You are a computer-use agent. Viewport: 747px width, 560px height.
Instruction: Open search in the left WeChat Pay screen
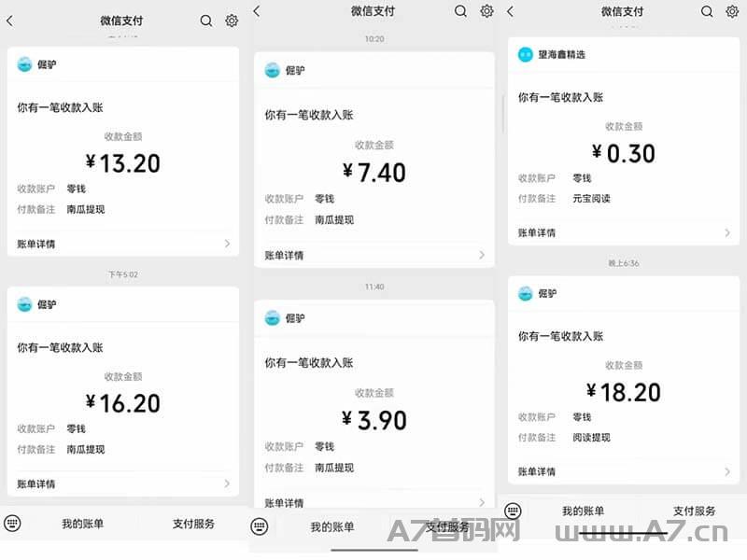click(x=206, y=21)
